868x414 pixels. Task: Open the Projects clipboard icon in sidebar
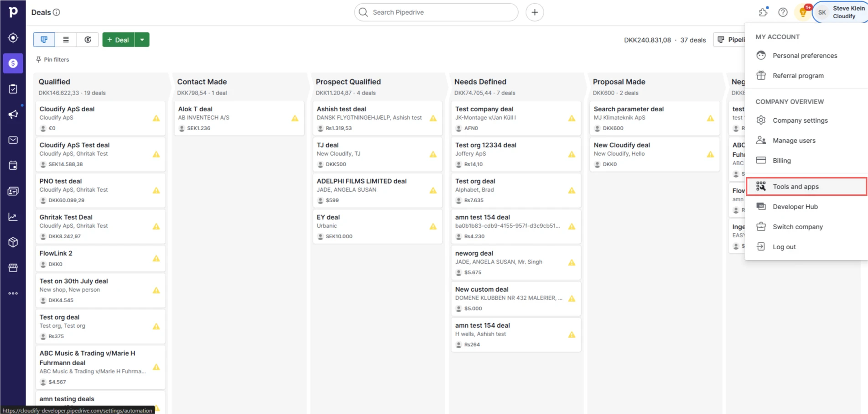click(x=13, y=89)
